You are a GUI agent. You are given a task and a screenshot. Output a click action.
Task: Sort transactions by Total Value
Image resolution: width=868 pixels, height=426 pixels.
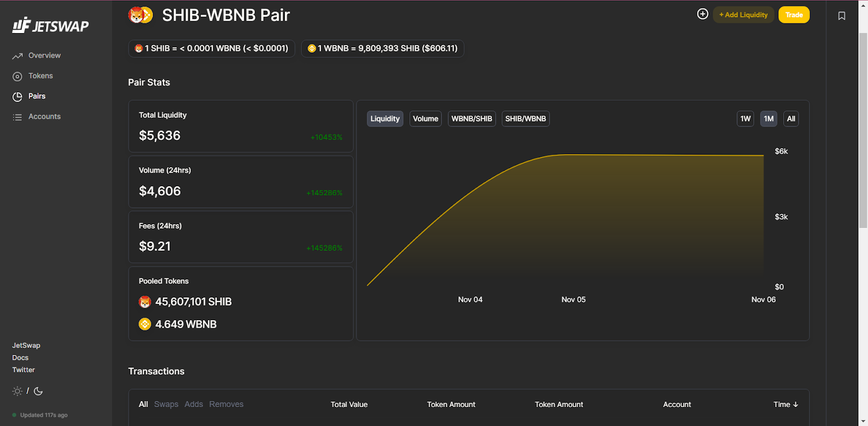349,404
